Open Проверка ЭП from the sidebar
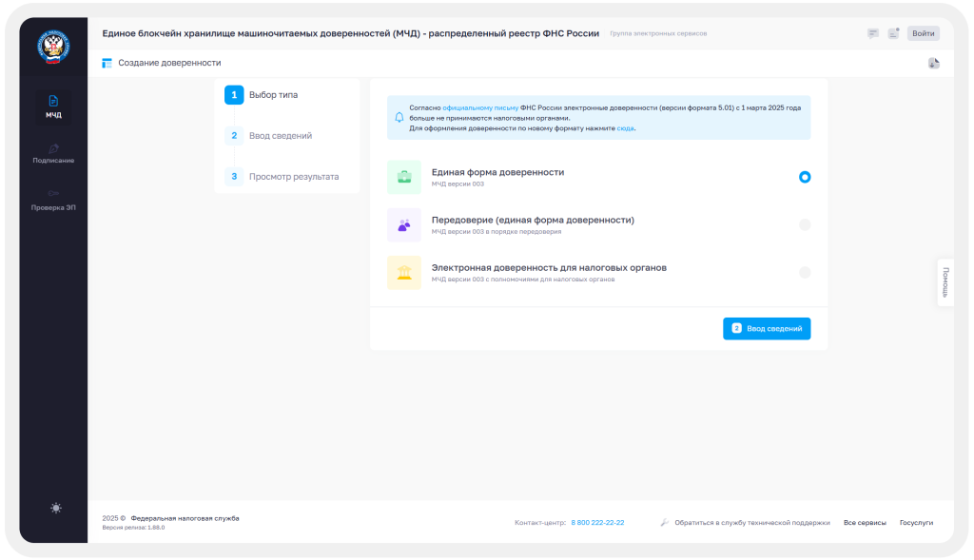 tap(53, 201)
